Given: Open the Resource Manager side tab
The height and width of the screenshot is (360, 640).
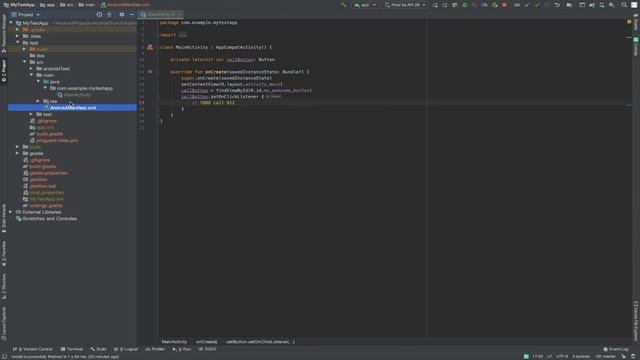Looking at the screenshot, I should click(4, 33).
